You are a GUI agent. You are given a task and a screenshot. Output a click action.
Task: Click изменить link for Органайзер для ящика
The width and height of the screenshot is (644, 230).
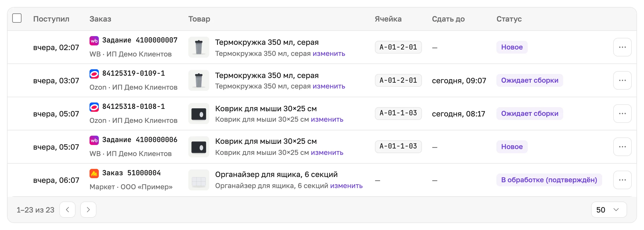click(x=346, y=186)
